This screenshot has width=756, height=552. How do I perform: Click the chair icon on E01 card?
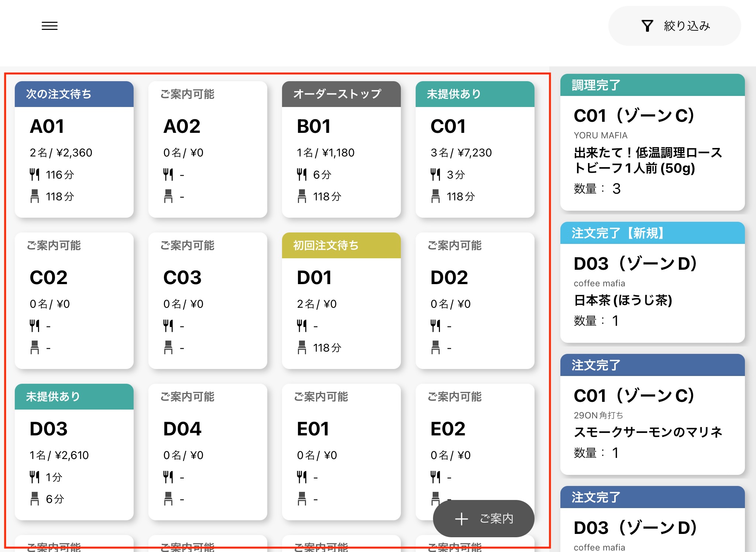(x=302, y=499)
